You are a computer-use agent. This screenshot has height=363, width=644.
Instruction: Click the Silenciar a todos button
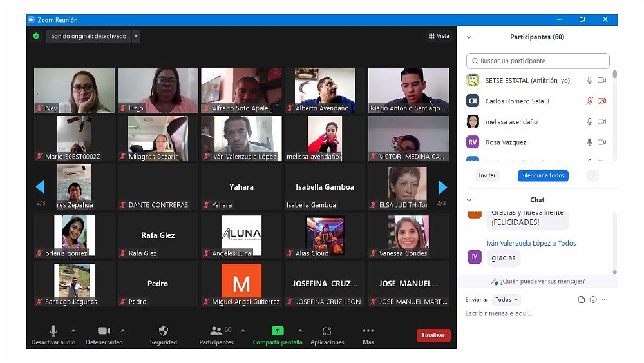pos(542,175)
